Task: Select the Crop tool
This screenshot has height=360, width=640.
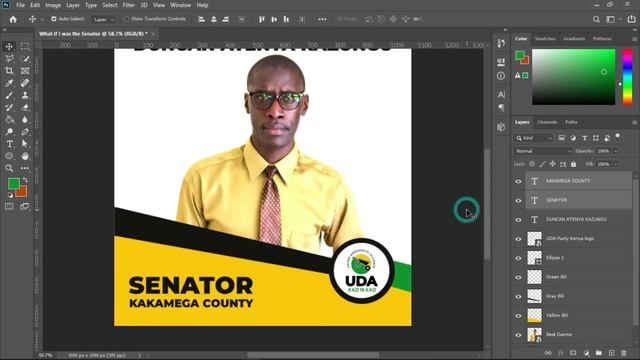Action: point(9,71)
